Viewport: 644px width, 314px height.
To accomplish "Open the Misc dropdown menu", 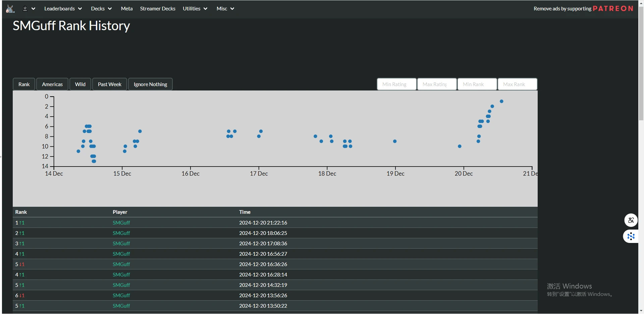I will point(225,9).
